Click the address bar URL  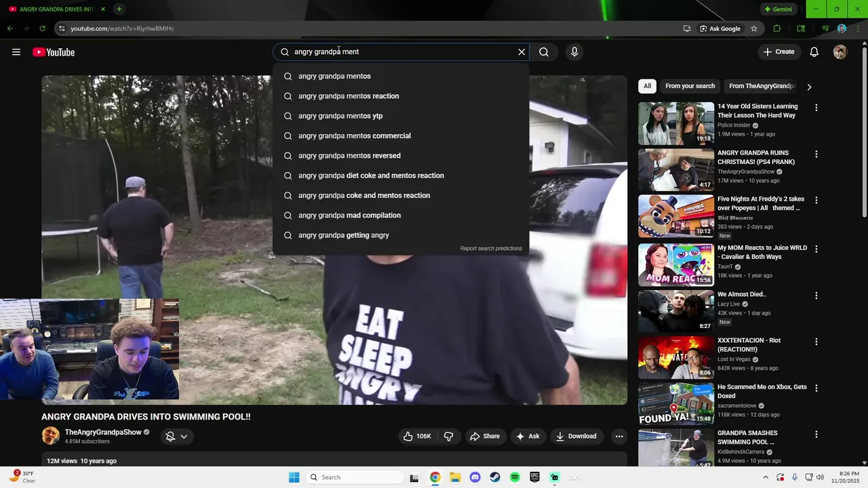122,28
